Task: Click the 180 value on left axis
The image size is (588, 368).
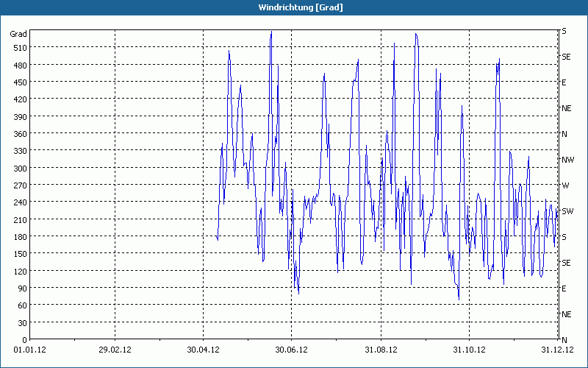Action: click(x=21, y=236)
